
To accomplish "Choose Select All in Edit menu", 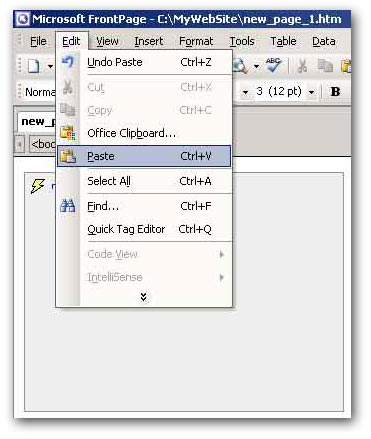I will click(144, 181).
